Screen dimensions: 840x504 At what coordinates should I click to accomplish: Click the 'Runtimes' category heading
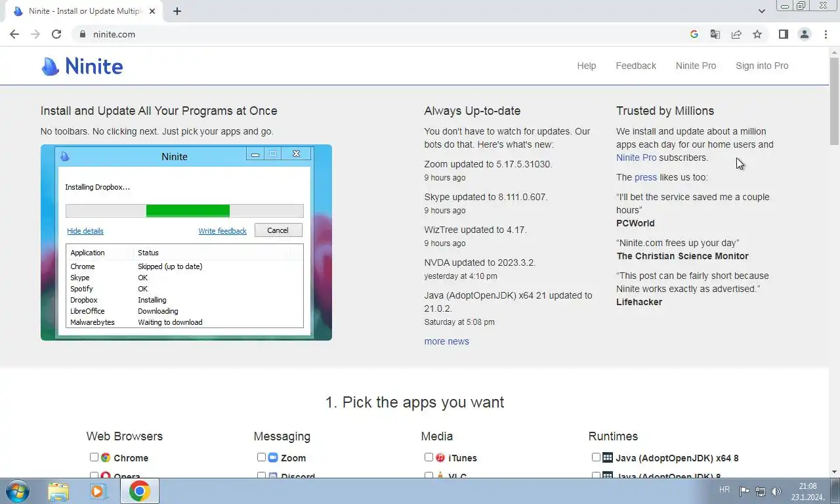(613, 436)
